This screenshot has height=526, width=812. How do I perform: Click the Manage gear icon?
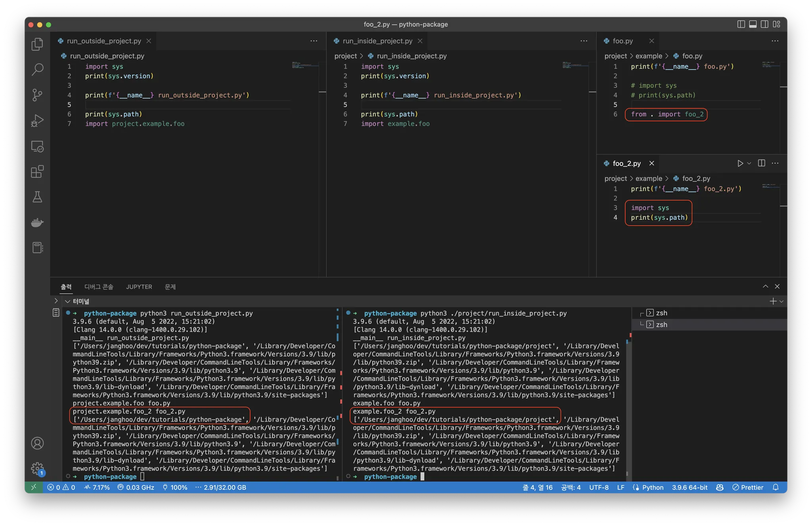click(x=37, y=468)
